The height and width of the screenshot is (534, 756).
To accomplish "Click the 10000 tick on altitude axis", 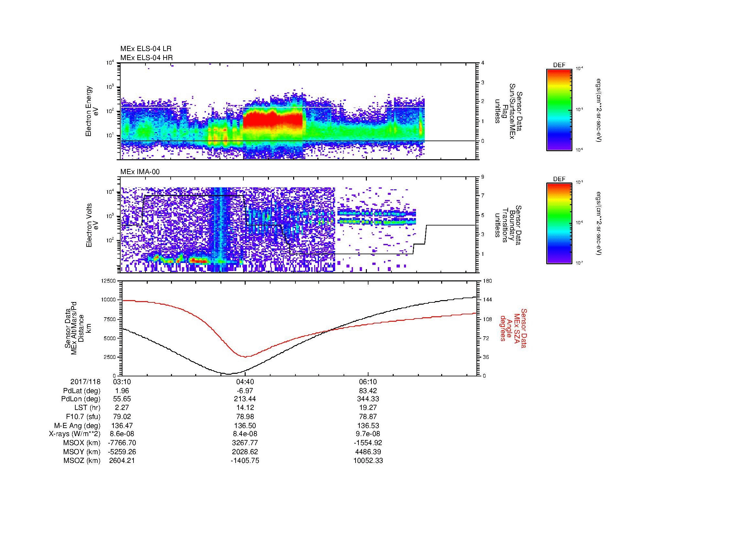I will (x=109, y=300).
